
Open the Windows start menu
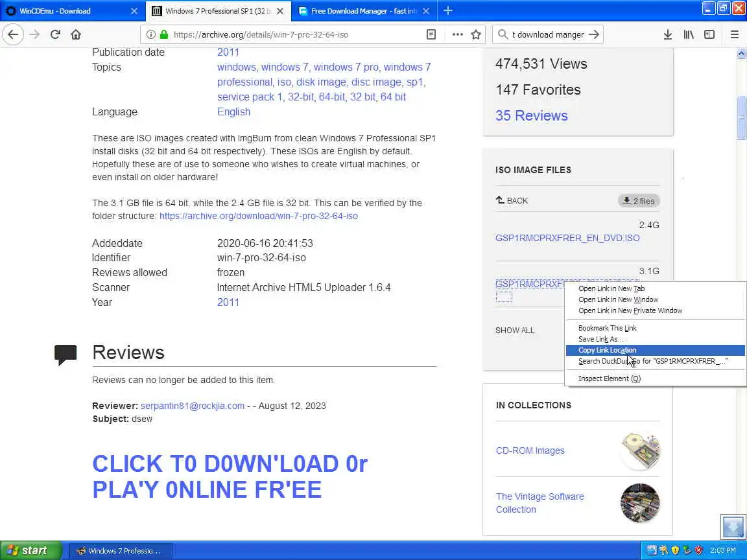(30, 550)
